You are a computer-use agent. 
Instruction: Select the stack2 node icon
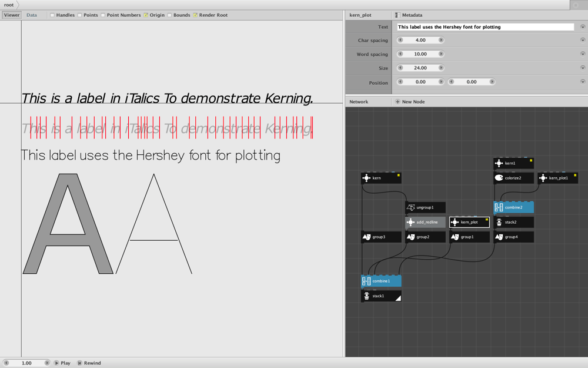point(499,223)
